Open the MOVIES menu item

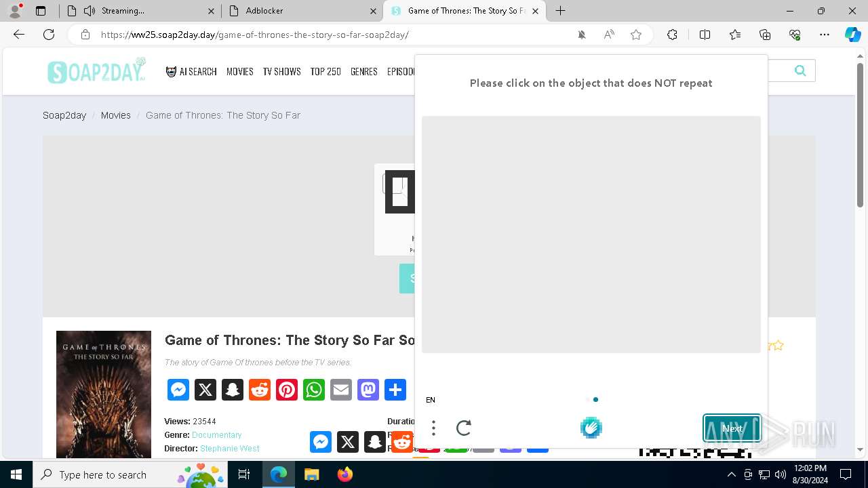(240, 71)
